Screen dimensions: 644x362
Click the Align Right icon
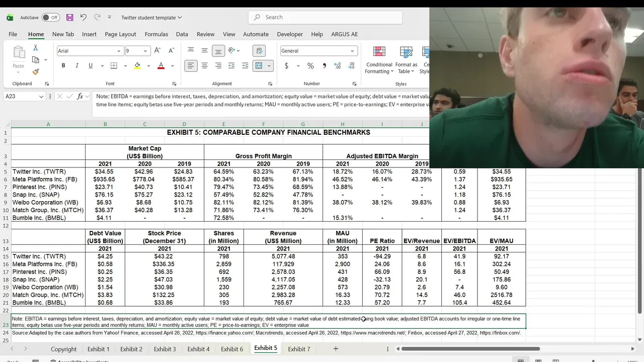pyautogui.click(x=218, y=66)
